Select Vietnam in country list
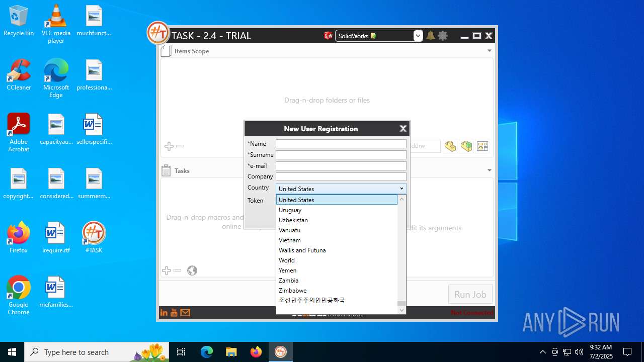The width and height of the screenshot is (644, 362). pyautogui.click(x=337, y=240)
